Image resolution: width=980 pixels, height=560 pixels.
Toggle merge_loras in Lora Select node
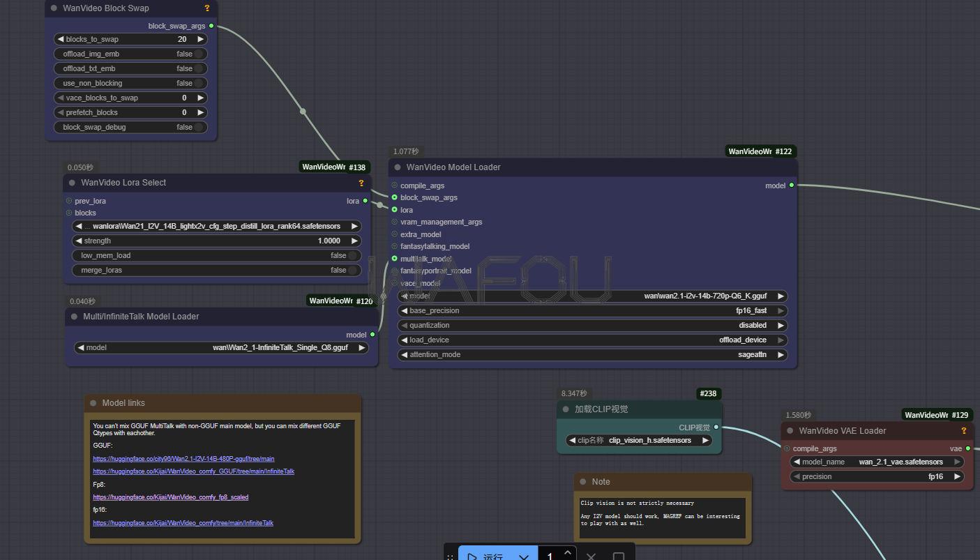[x=353, y=270]
